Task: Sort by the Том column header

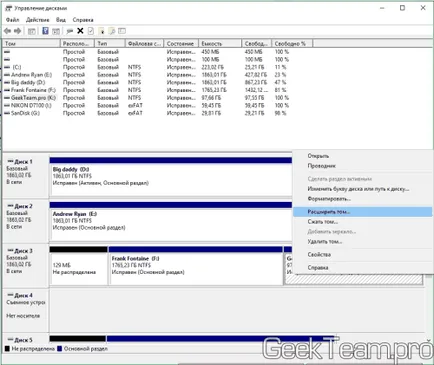Action: [31, 44]
